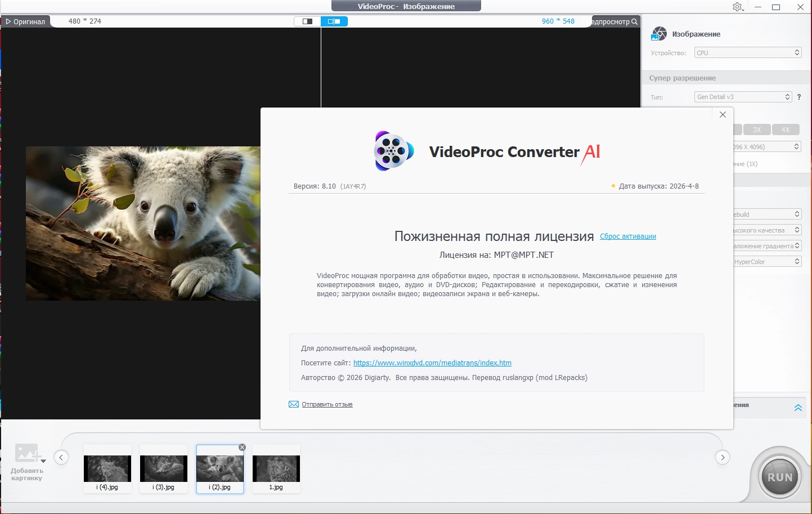Start processing with the RUN button
812x514 pixels.
[x=780, y=477]
